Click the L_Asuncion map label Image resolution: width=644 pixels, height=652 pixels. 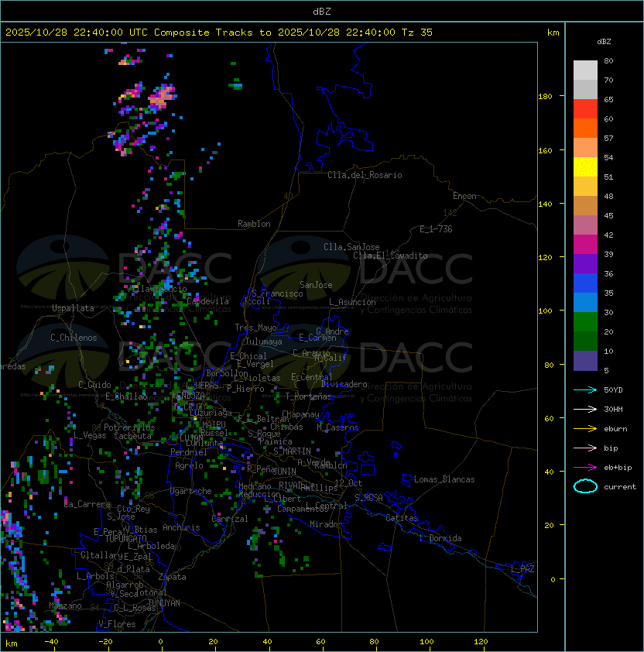pyautogui.click(x=352, y=302)
